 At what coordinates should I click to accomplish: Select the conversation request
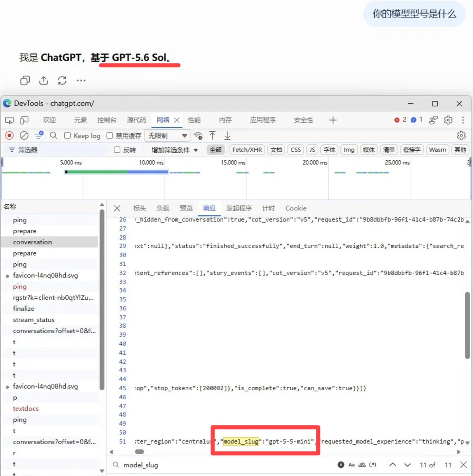click(x=50, y=242)
